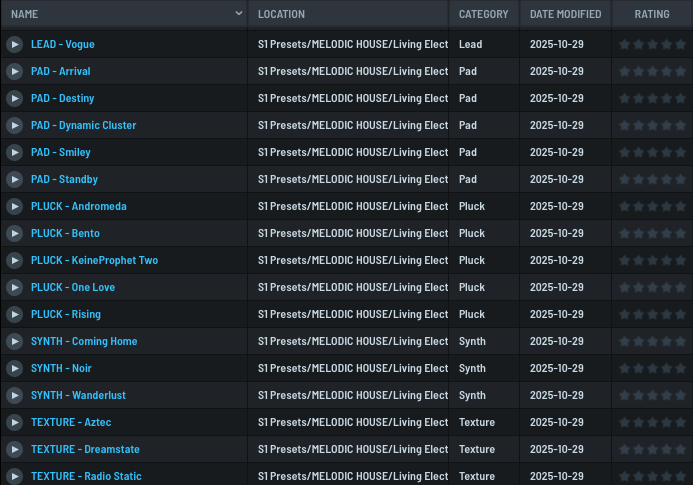Open the Name column sort dropdown arrow
Screen dimensions: 693x485
pyautogui.click(x=239, y=14)
